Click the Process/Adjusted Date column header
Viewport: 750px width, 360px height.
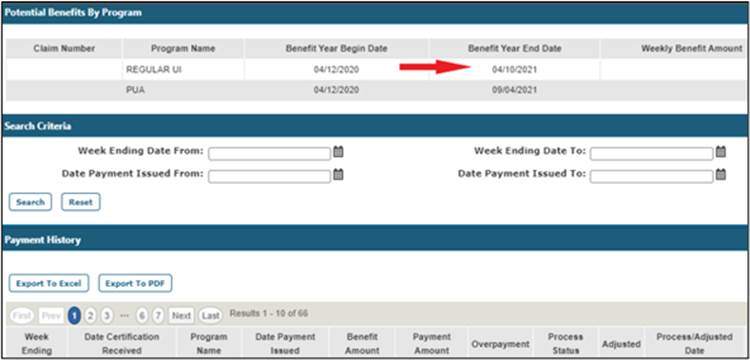click(694, 344)
